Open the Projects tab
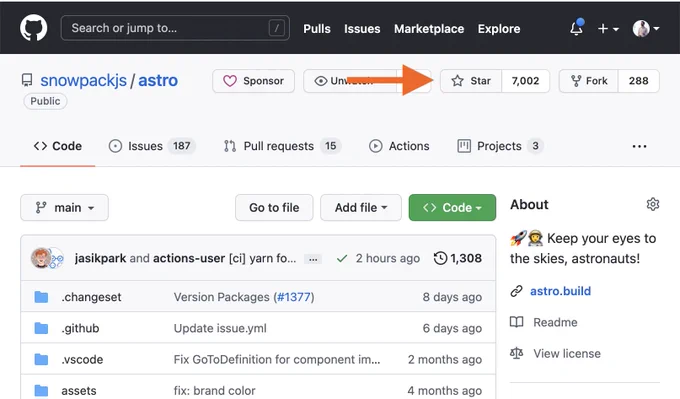The height and width of the screenshot is (399, 680). point(500,146)
